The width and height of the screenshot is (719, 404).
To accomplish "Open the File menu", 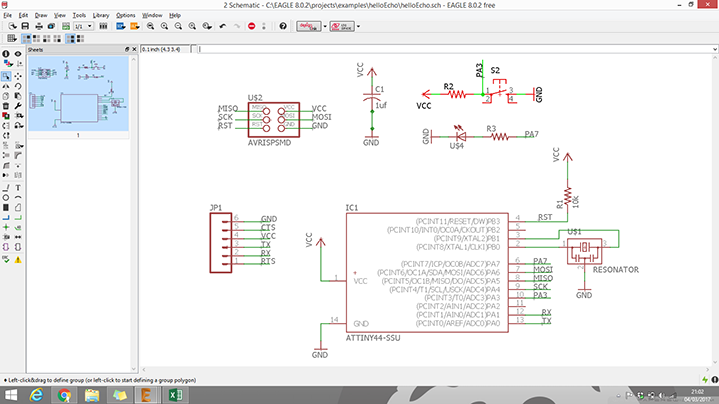I will point(7,15).
